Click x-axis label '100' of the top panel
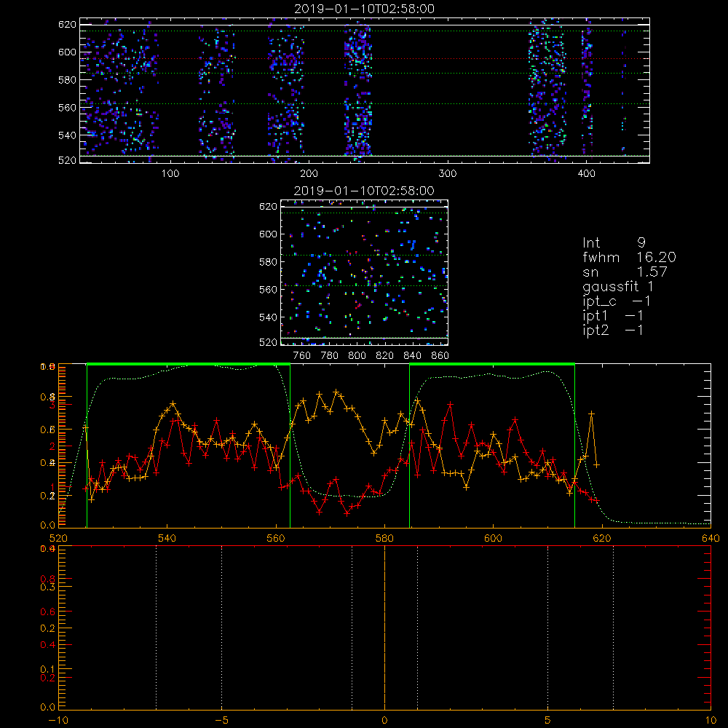This screenshot has width=728, height=728. tap(170, 174)
